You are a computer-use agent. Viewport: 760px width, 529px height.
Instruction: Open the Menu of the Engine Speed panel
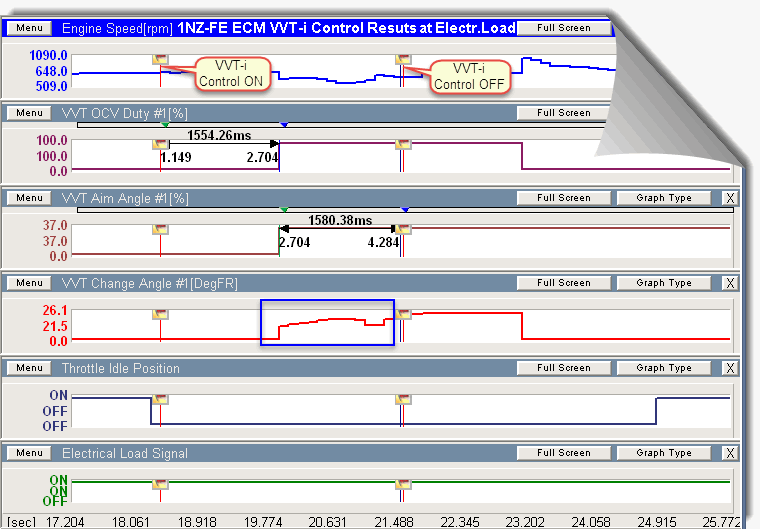pyautogui.click(x=29, y=28)
